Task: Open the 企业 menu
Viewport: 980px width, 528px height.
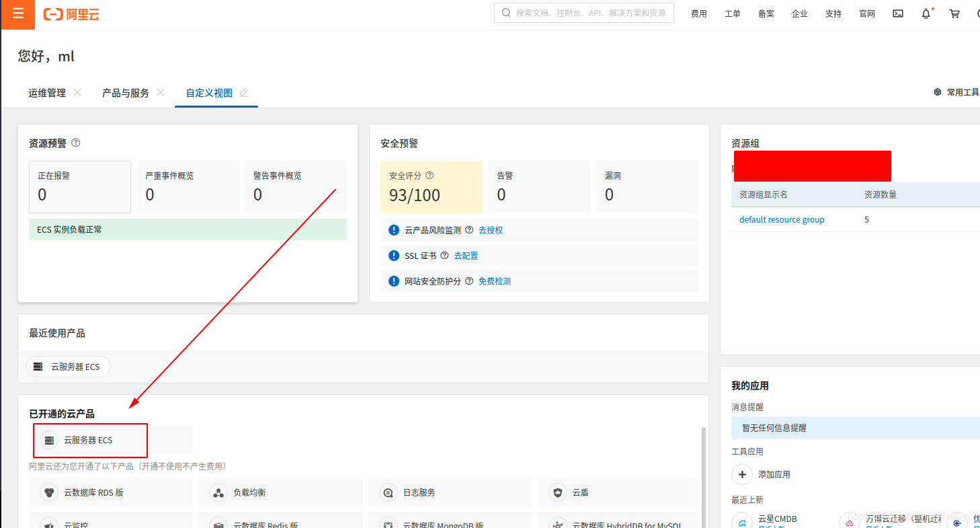Action: point(800,13)
